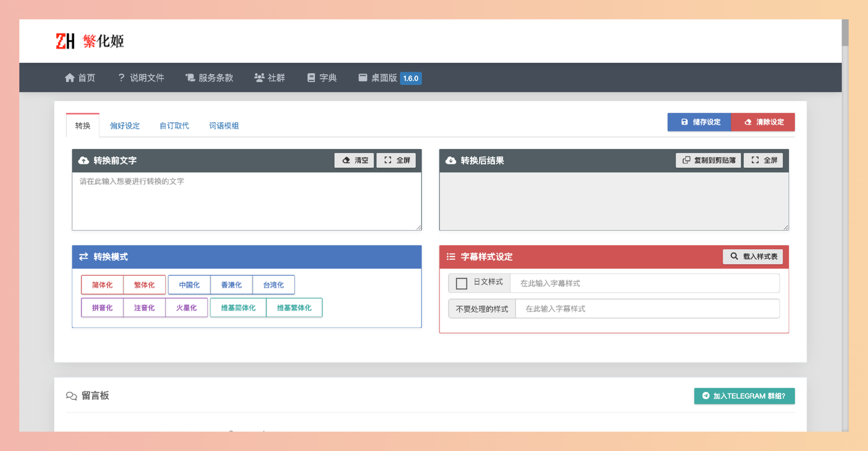Click the 加入TELEGRAM 群组 button
The image size is (868, 451).
point(744,396)
